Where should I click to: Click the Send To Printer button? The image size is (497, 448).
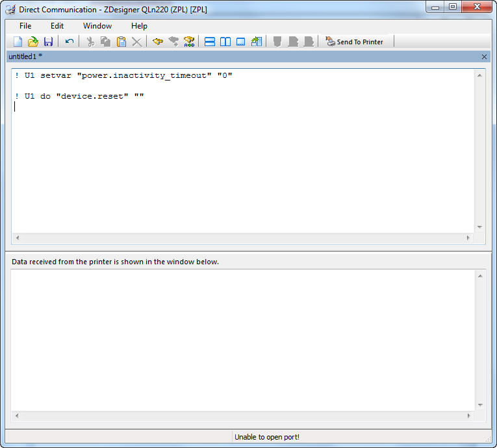[x=355, y=42]
